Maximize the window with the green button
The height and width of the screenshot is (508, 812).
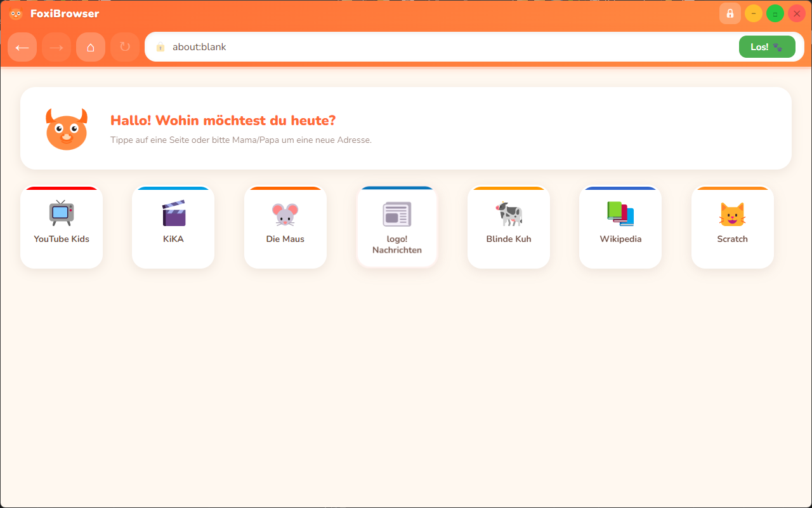[775, 13]
